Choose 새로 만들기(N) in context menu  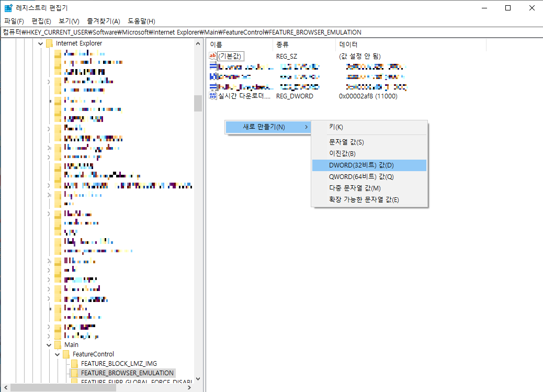click(x=268, y=127)
